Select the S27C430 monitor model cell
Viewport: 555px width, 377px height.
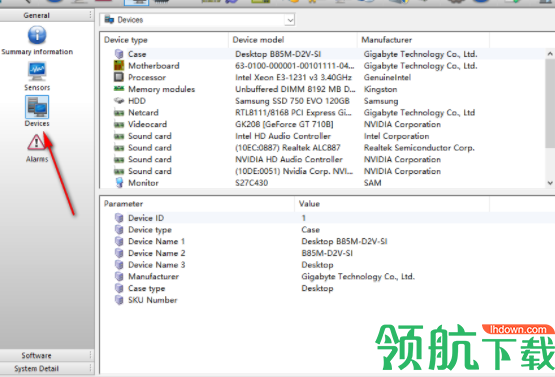point(252,183)
